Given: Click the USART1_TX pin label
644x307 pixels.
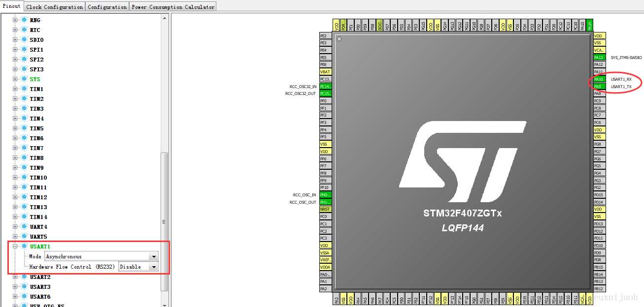Looking at the screenshot, I should click(x=621, y=87).
